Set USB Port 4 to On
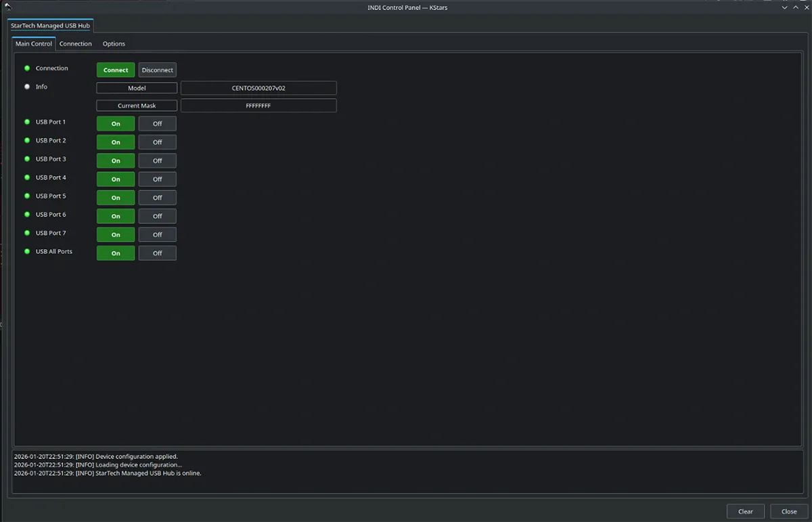The image size is (812, 522). (x=116, y=179)
